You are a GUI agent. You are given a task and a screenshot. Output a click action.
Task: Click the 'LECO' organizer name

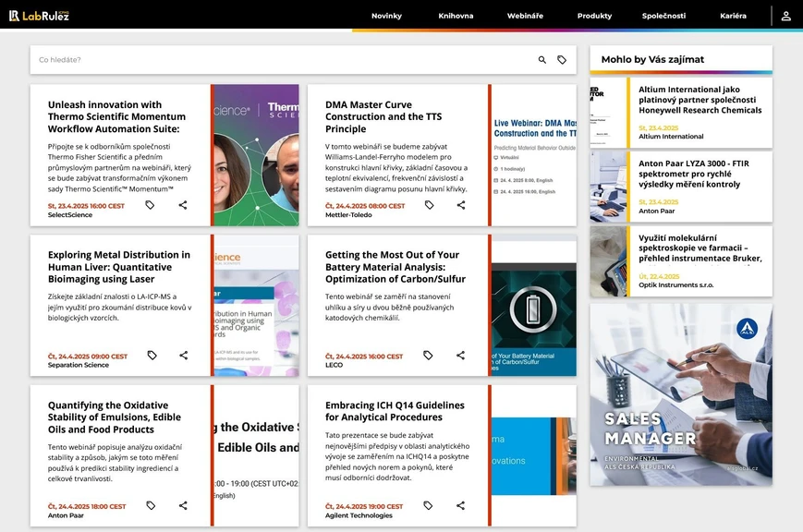pos(334,365)
